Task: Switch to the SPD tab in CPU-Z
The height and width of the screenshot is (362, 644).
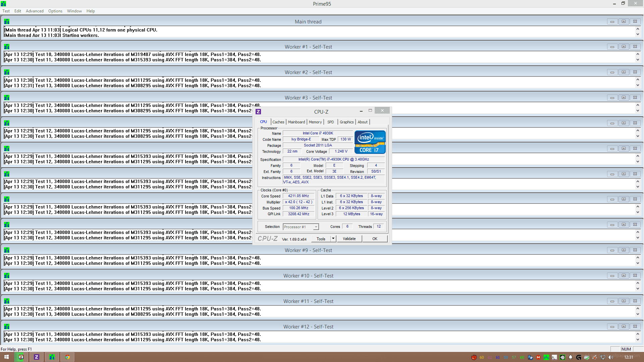Action: click(x=331, y=122)
